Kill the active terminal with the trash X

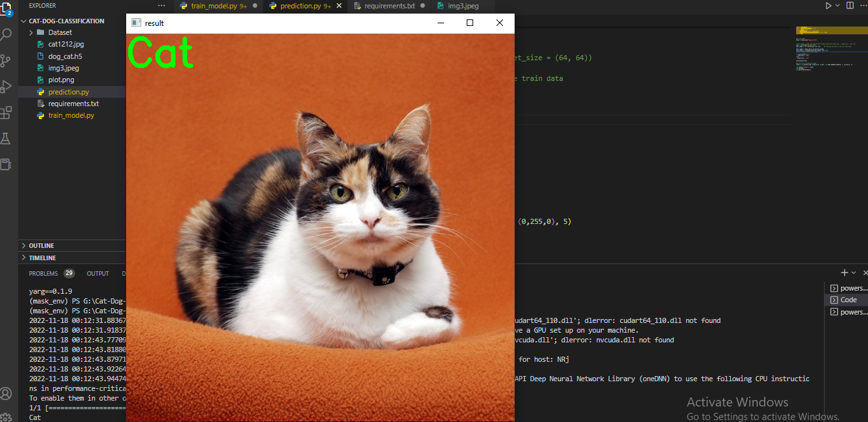[865, 272]
